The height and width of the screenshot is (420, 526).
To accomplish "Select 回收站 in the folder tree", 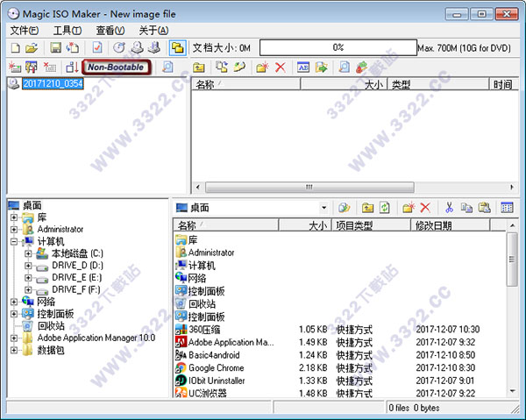I will tap(51, 325).
